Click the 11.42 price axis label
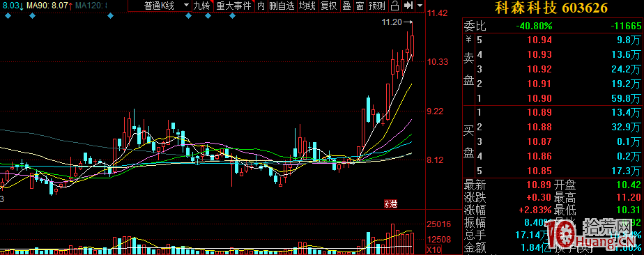The height and width of the screenshot is (255, 644). click(x=438, y=13)
